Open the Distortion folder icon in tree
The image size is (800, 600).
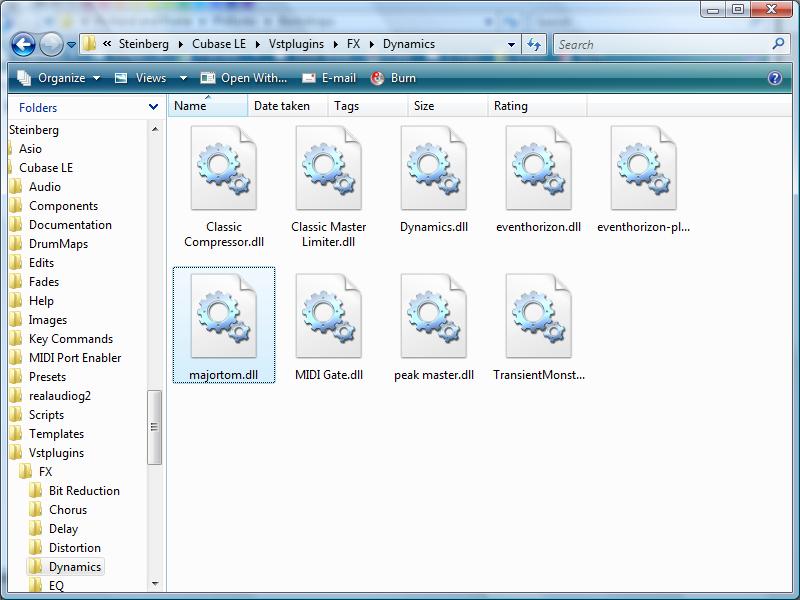(36, 547)
